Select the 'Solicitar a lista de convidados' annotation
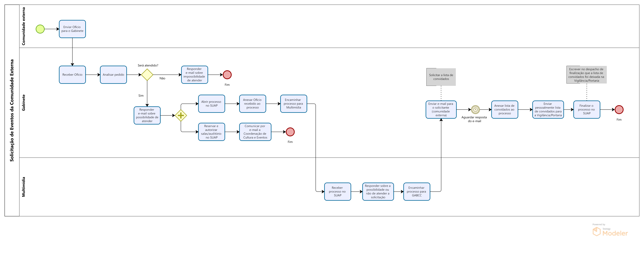The image size is (644, 259). [441, 77]
